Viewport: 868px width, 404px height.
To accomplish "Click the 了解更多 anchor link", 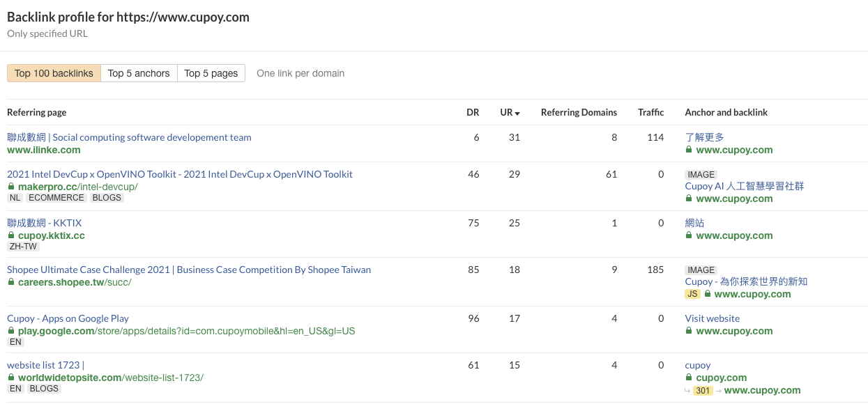I will coord(705,137).
